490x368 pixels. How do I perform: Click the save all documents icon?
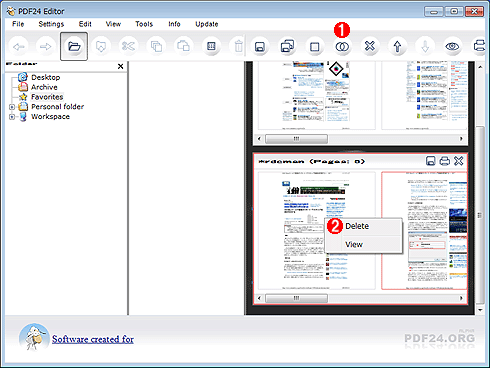click(x=287, y=46)
